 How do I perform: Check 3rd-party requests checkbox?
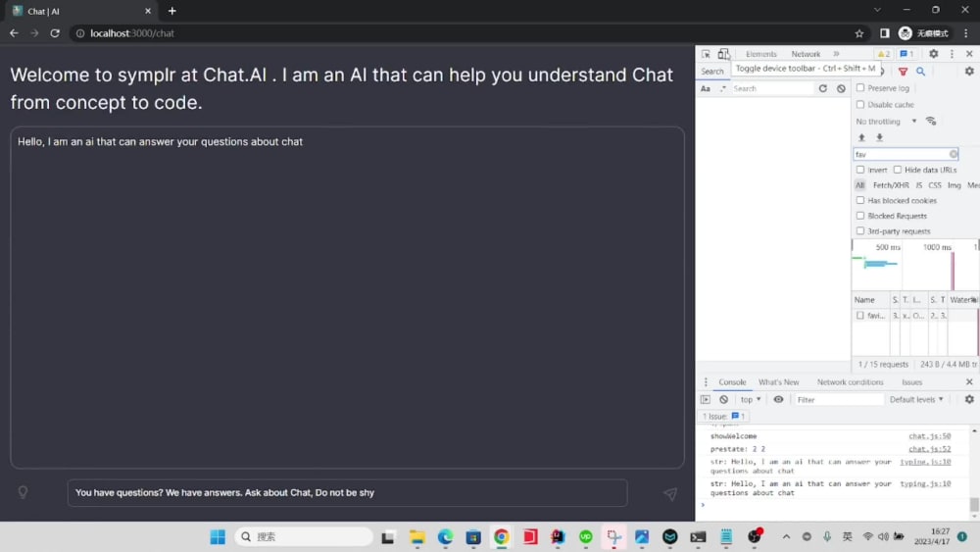coord(860,230)
